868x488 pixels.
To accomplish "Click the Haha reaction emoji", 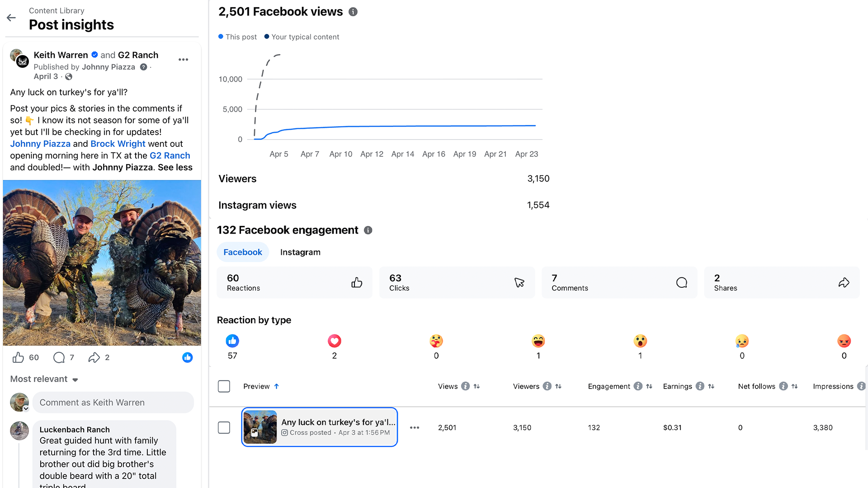I will [538, 341].
